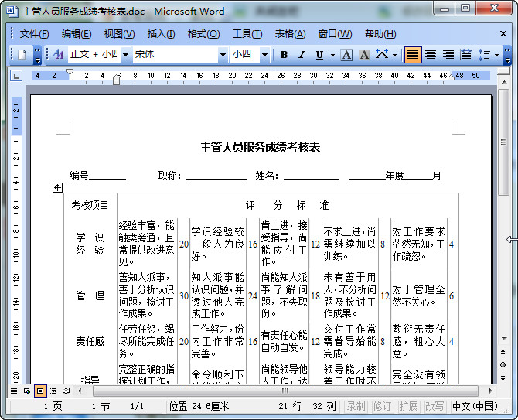The height and width of the screenshot is (420, 518).
Task: Switch to Outline view icon
Action: coord(53,391)
